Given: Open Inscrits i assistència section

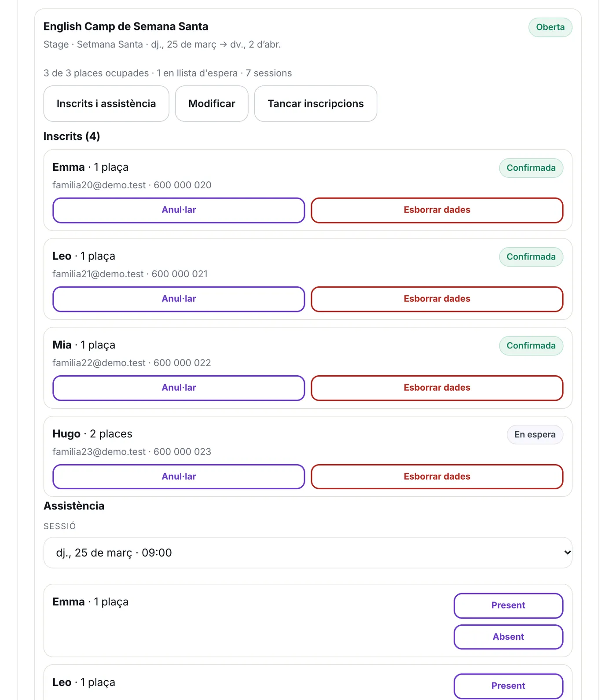Looking at the screenshot, I should tap(106, 103).
